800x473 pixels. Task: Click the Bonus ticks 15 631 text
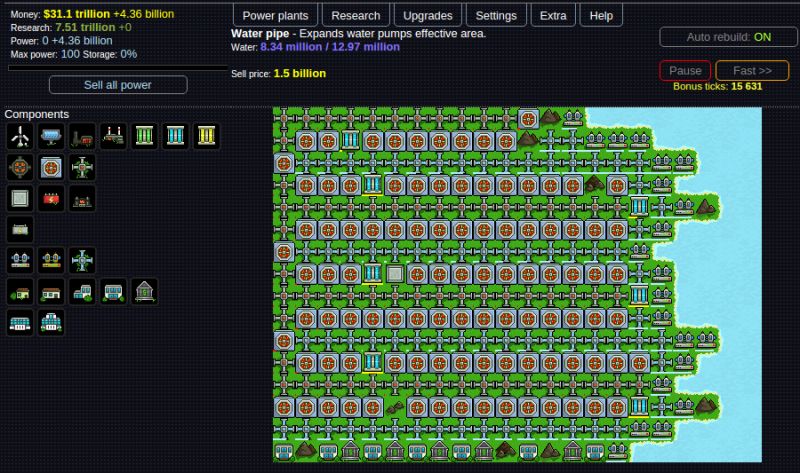click(717, 86)
